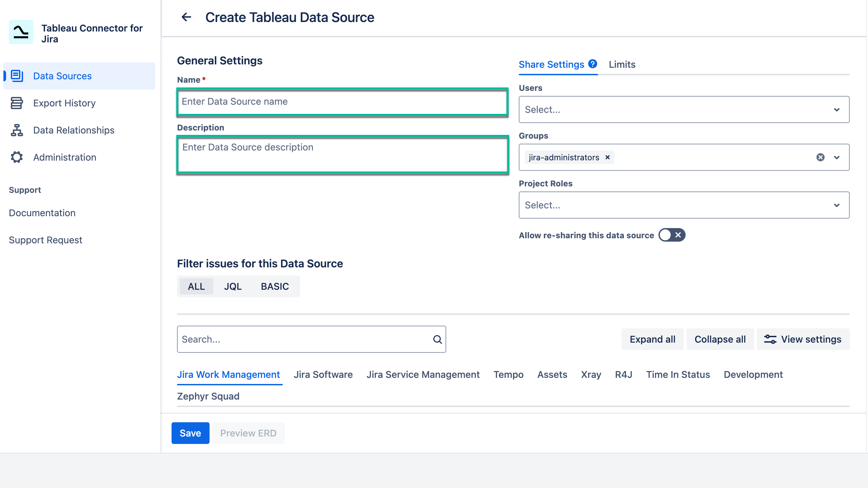Viewport: 868px width, 488px height.
Task: Click the Save button
Action: (190, 433)
